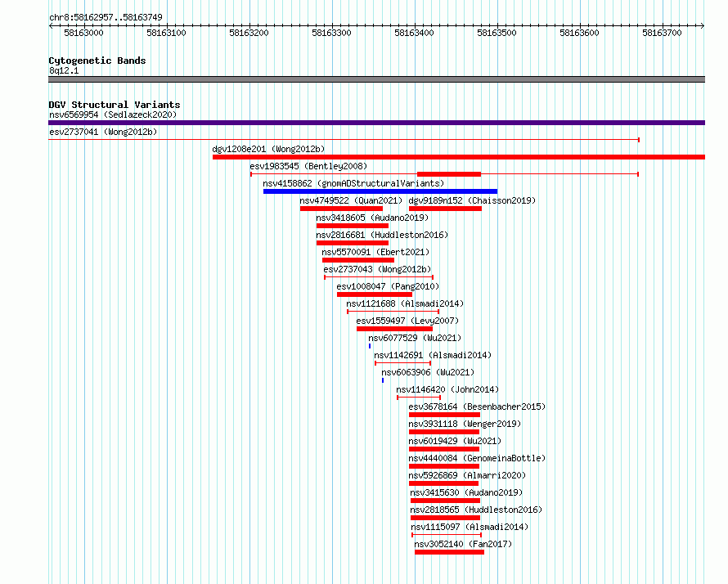Screen dimensions: 728x584
Task: Select nsv4158862 (gnomADStructuralVariants) label
Action: point(353,183)
